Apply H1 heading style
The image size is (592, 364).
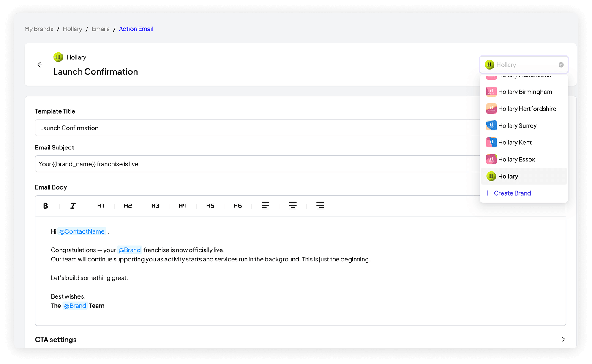101,206
